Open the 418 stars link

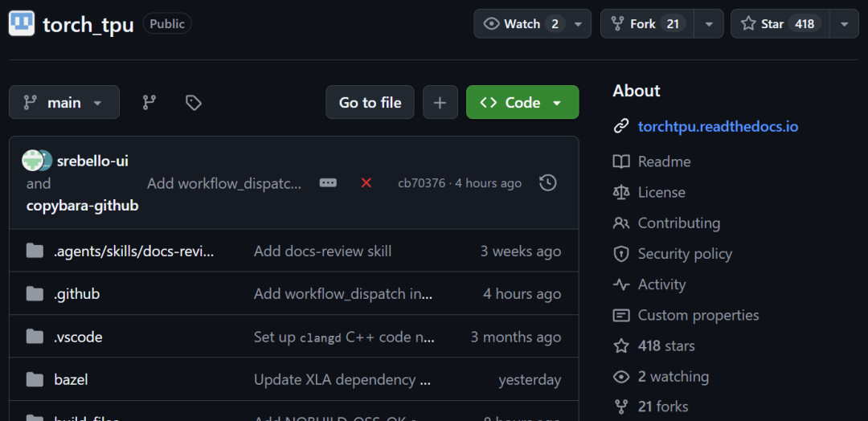click(x=666, y=345)
